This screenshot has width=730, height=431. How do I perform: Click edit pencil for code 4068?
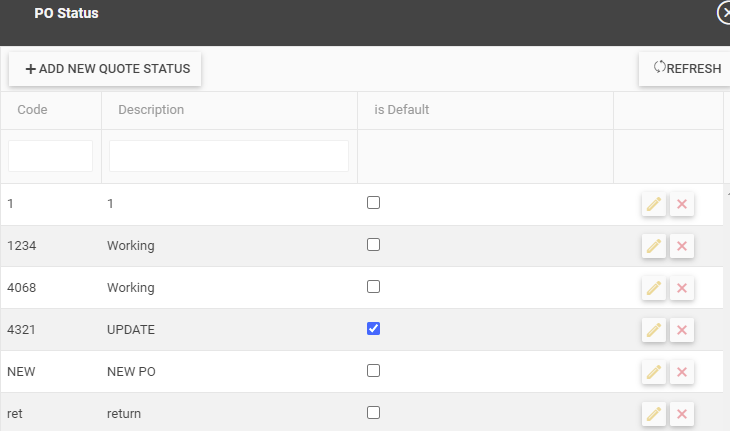click(654, 288)
